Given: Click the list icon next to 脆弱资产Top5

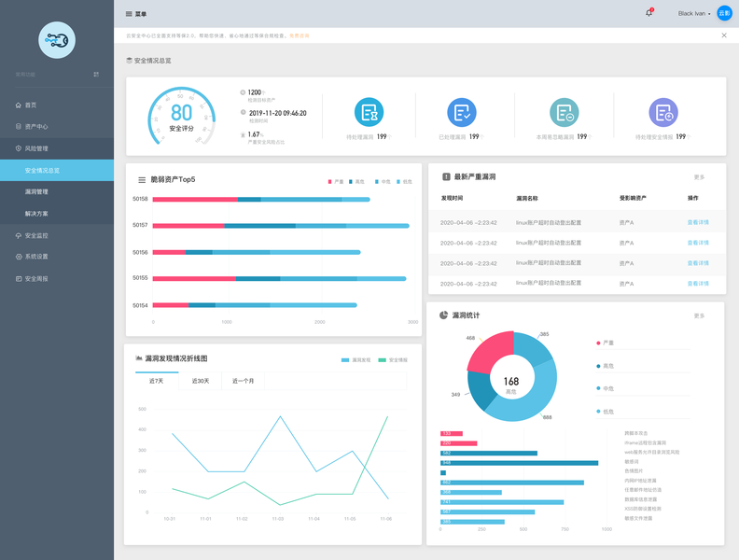Looking at the screenshot, I should [x=142, y=179].
